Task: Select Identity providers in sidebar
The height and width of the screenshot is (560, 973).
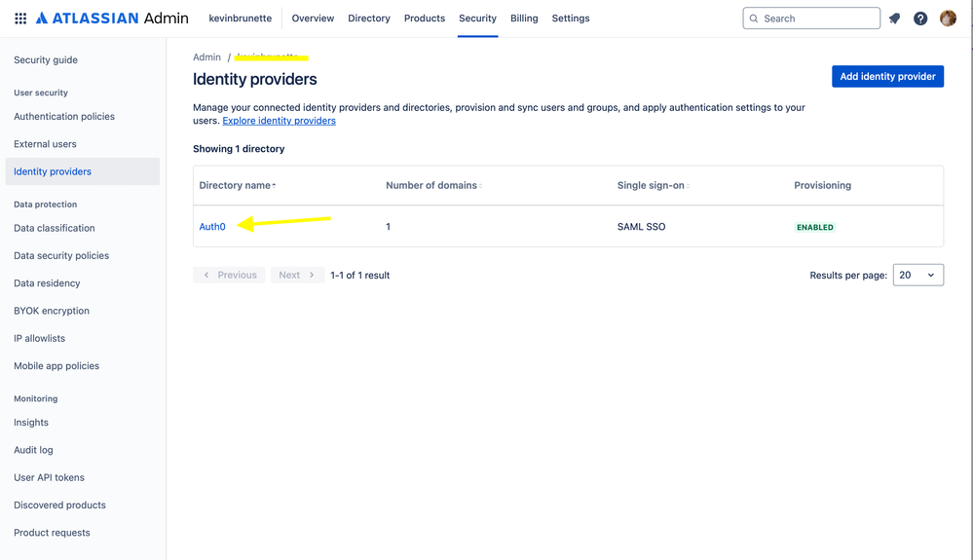Action: 83,171
